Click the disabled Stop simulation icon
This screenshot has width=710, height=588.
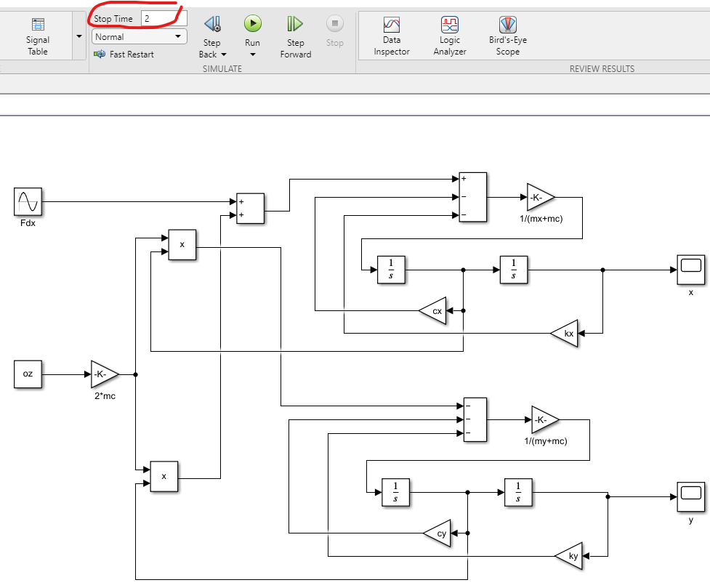pos(334,23)
